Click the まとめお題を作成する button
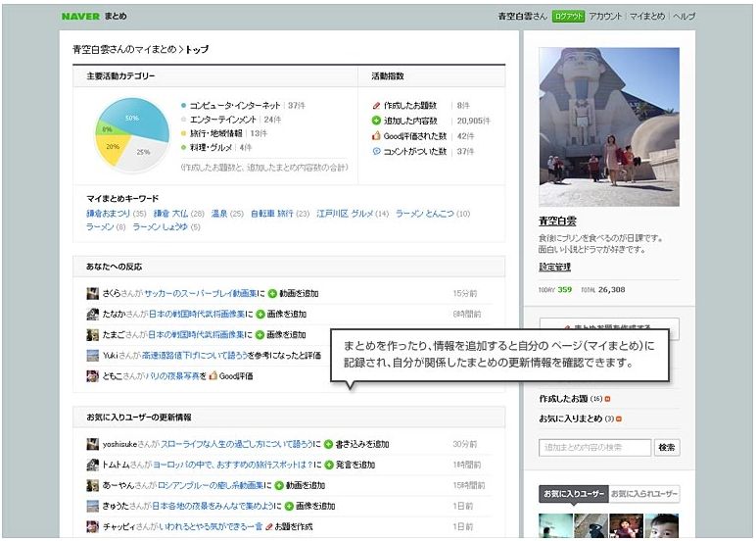Viewport: 756px width, 541px height. pyautogui.click(x=609, y=324)
